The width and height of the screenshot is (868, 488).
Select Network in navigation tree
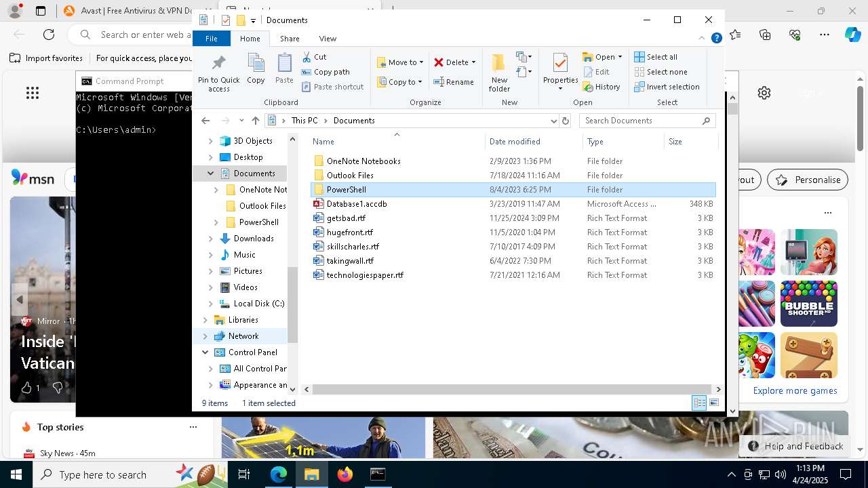243,336
